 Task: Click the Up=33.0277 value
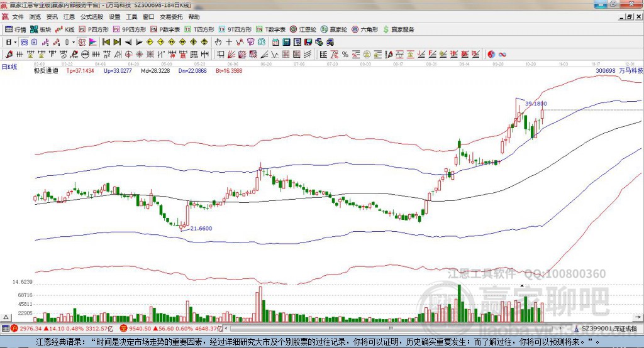pos(118,70)
